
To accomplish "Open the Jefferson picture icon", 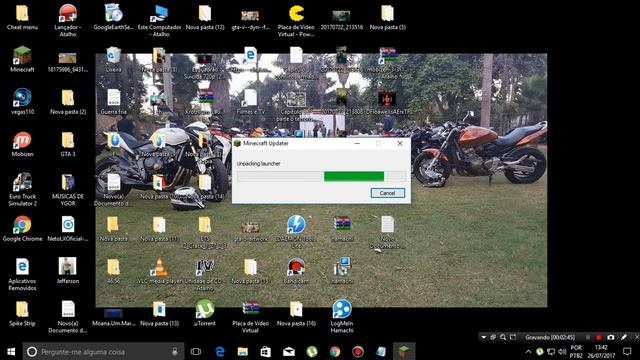I will [68, 270].
